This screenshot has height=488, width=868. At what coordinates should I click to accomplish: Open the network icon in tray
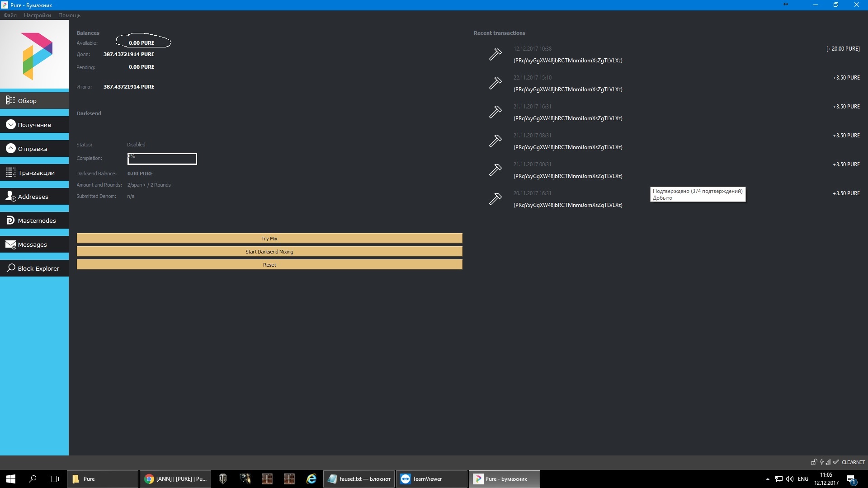pos(779,479)
